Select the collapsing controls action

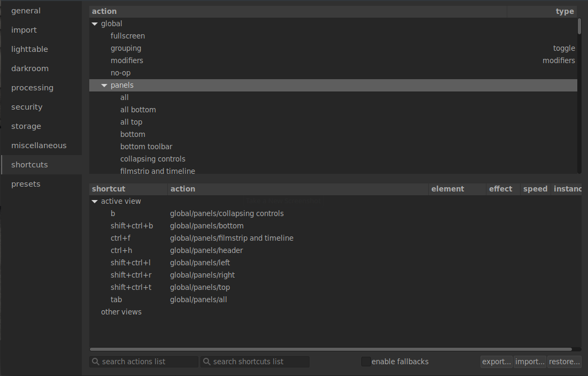click(153, 159)
